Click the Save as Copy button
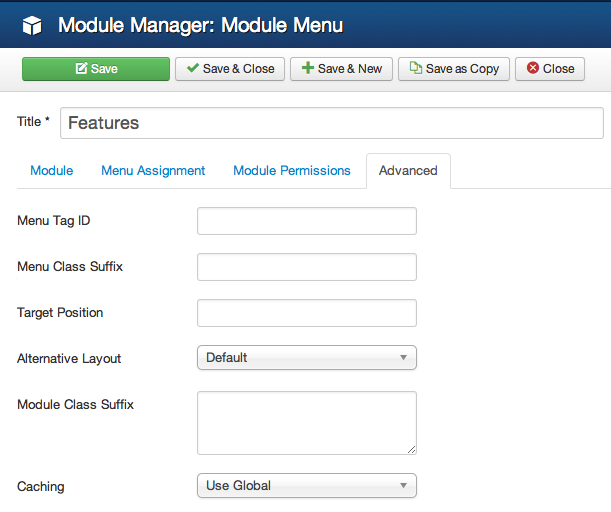The image size is (611, 512). [454, 69]
